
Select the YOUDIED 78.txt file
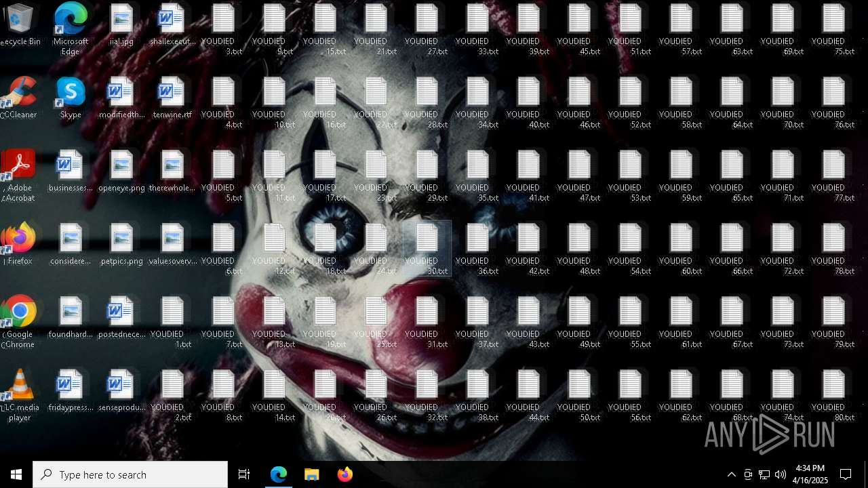coord(833,250)
